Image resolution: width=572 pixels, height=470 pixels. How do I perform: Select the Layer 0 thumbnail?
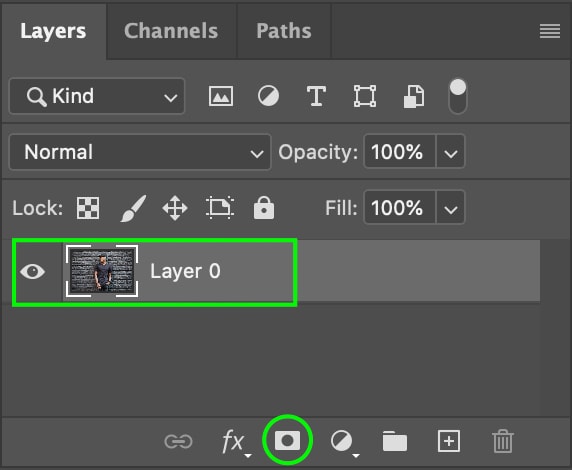pos(102,271)
